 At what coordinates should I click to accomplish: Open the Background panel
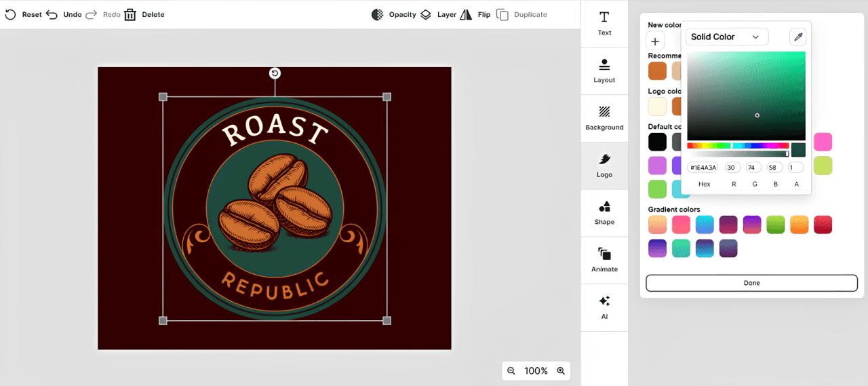604,118
